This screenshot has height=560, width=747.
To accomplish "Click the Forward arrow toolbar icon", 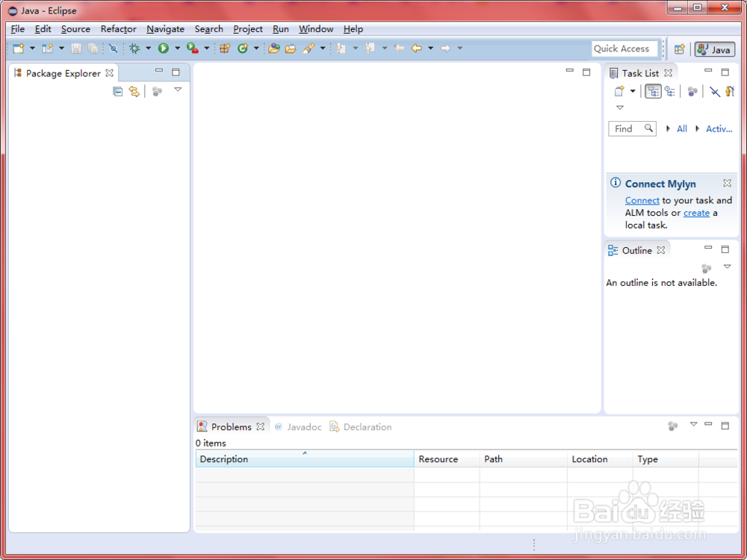I will (445, 48).
